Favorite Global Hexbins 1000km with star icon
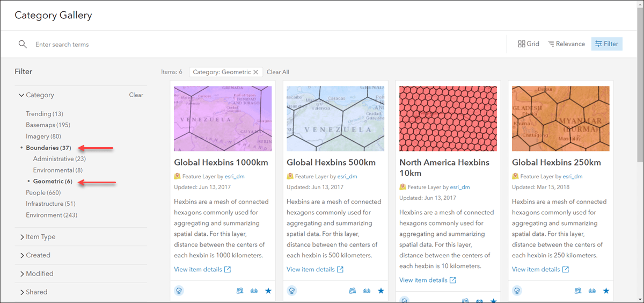Viewport: 644px width, 303px height. click(268, 291)
